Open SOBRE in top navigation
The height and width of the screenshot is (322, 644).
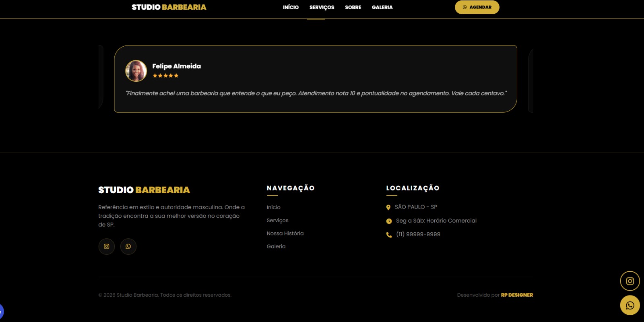pos(353,7)
